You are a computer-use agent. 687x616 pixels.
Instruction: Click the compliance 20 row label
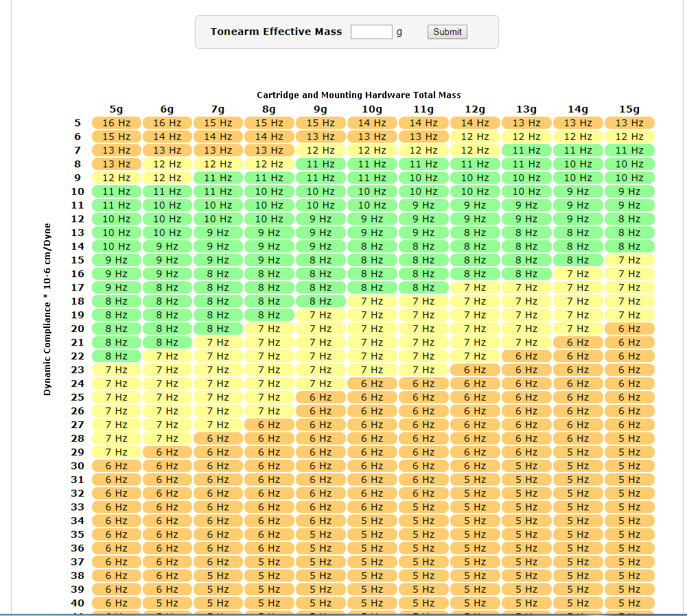78,329
